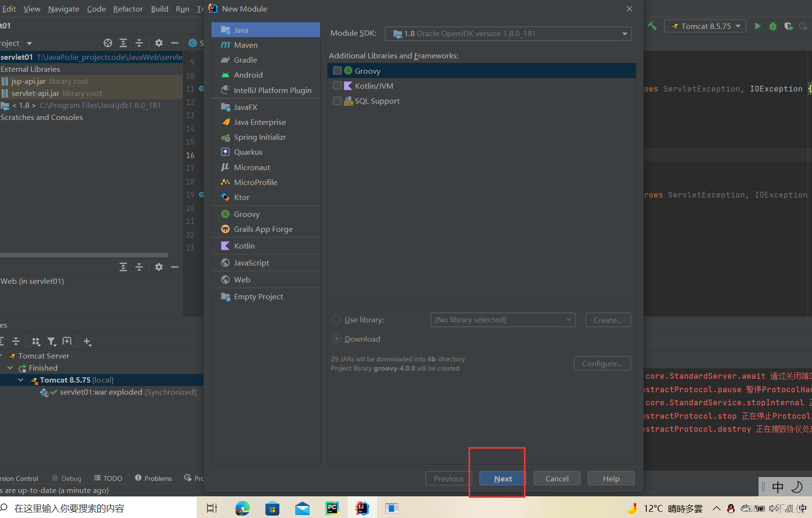
Task: Select Kotlin module type
Action: tap(266, 246)
